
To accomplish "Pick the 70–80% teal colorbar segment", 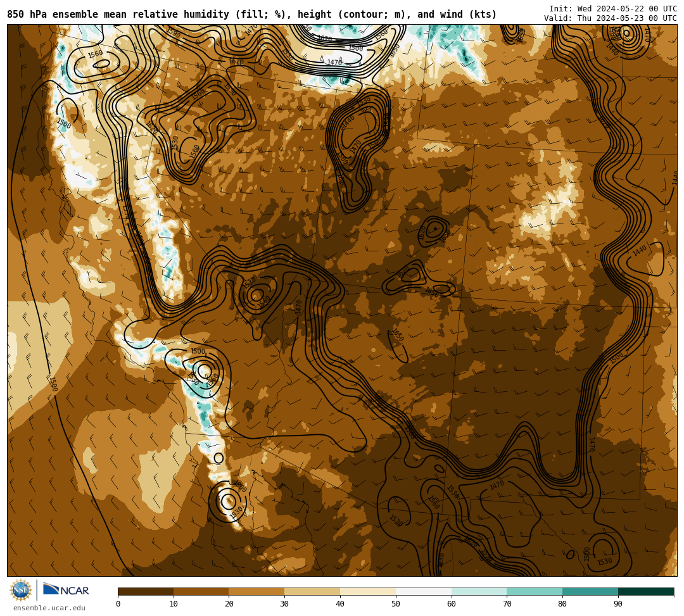I will coord(535,591).
